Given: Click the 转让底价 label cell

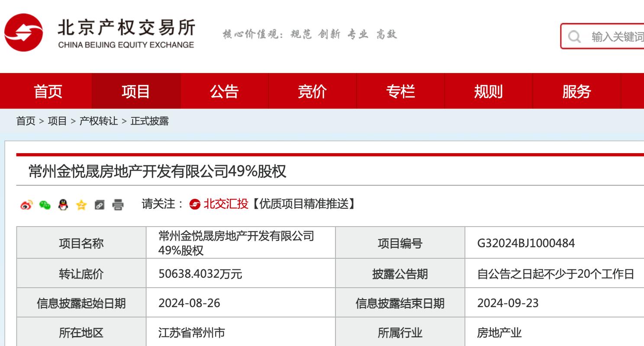Looking at the screenshot, I should pyautogui.click(x=81, y=274).
